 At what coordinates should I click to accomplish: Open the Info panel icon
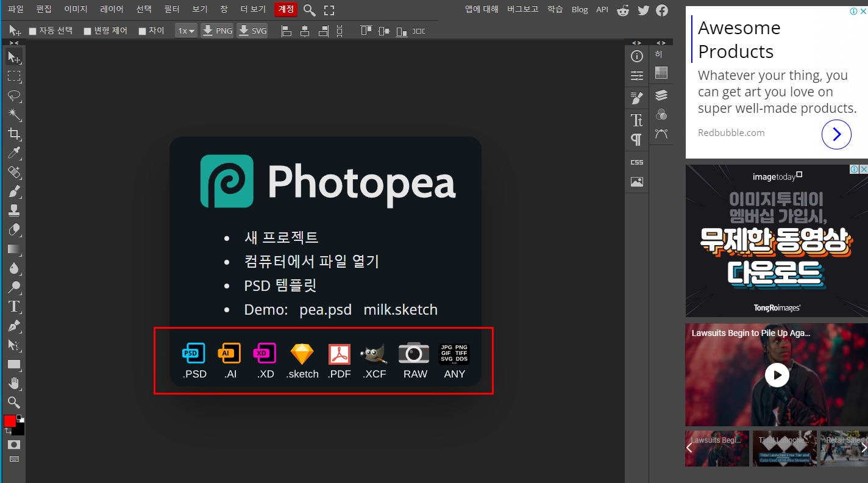(x=637, y=57)
